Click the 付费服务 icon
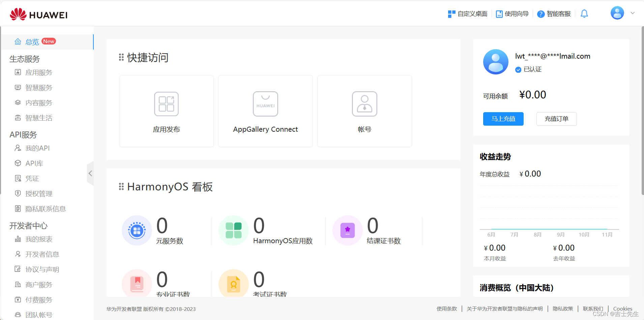This screenshot has width=644, height=320. tap(18, 299)
